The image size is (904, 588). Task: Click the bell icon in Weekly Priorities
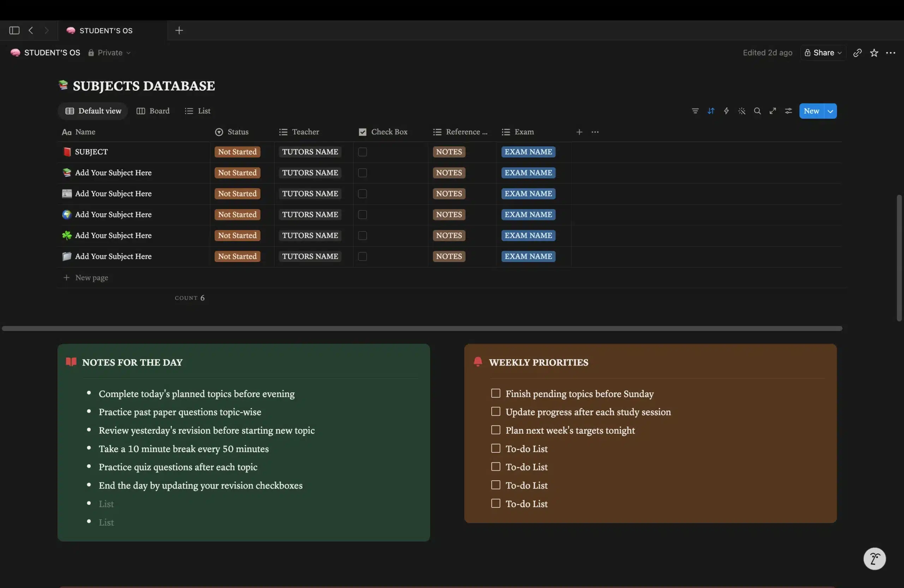click(478, 361)
